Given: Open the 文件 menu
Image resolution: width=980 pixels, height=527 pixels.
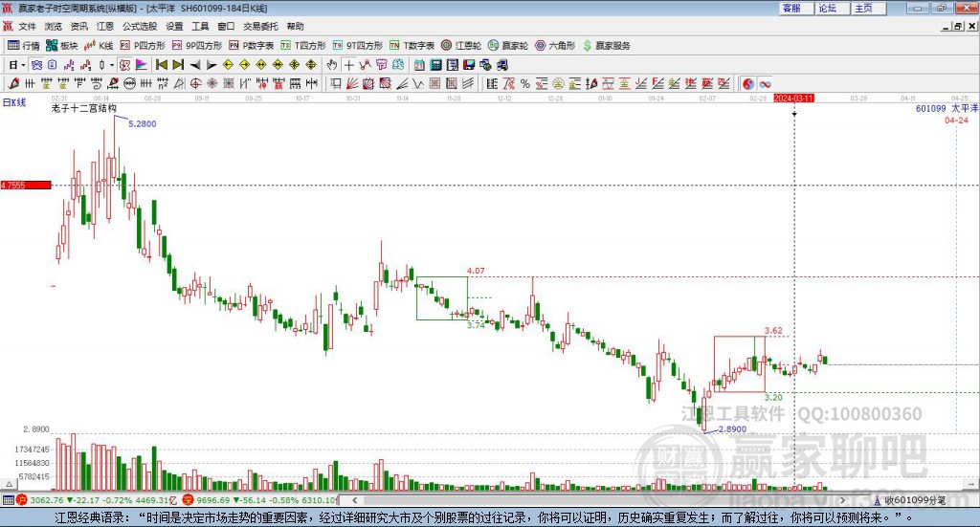Looking at the screenshot, I should (x=27, y=26).
